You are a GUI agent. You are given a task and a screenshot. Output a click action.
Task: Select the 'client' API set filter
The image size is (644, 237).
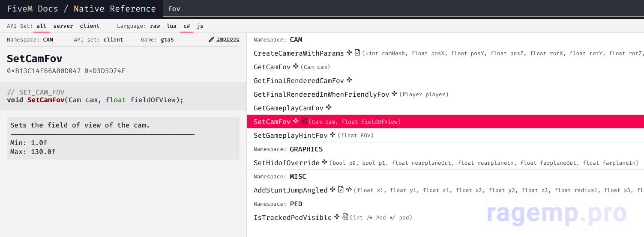[90, 26]
